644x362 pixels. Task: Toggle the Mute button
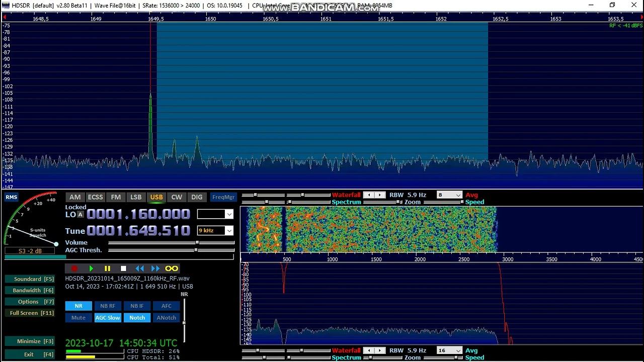(x=78, y=318)
